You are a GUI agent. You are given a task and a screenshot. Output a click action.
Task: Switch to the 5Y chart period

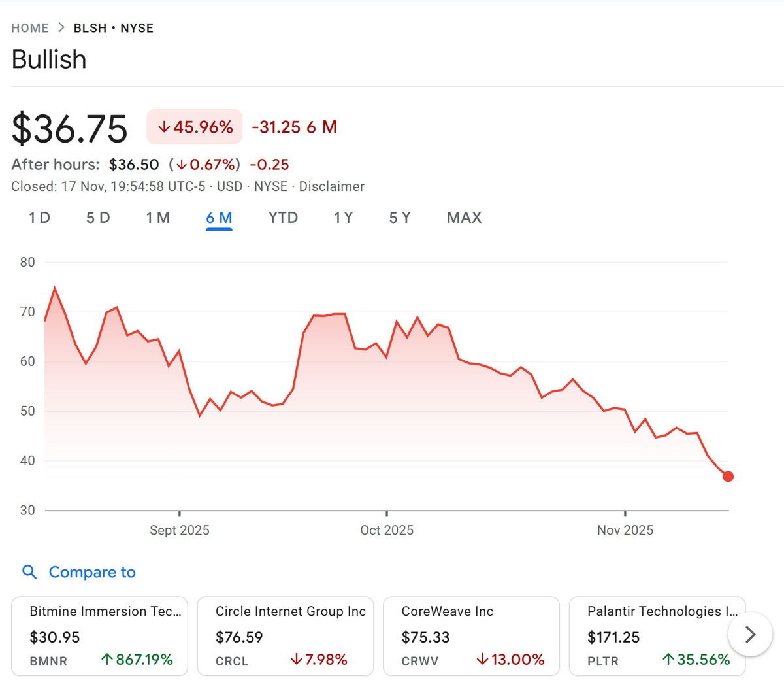(400, 218)
